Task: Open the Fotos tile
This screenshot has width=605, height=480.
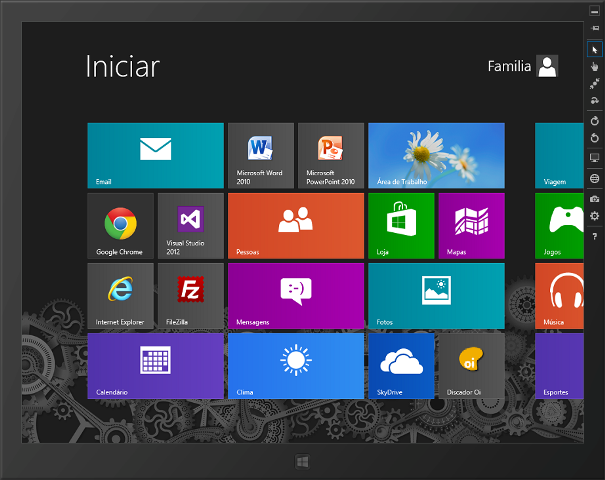Action: (436, 296)
